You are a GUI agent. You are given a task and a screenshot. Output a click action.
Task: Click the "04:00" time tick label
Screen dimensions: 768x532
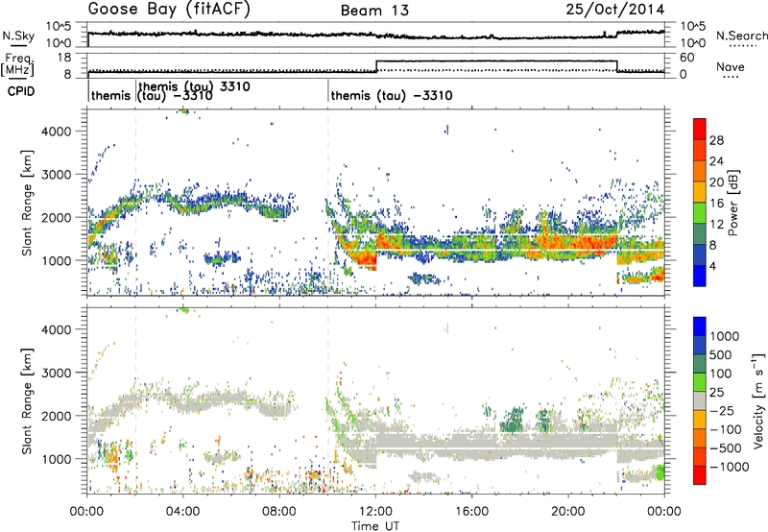coord(183,512)
